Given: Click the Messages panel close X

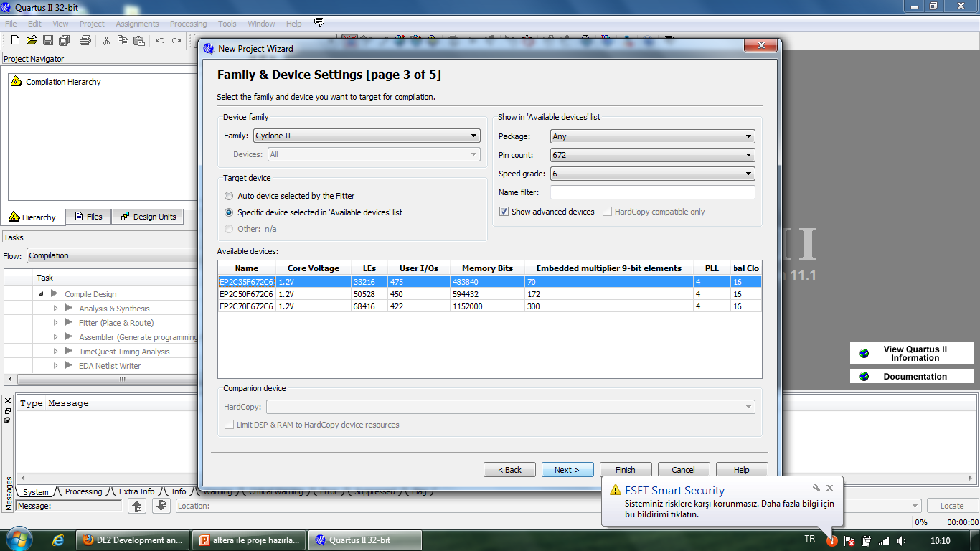Looking at the screenshot, I should point(8,401).
